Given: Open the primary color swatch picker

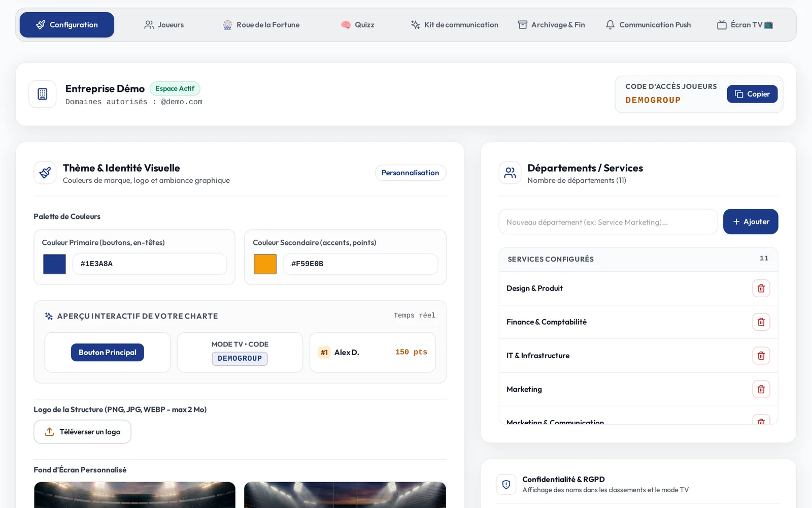Looking at the screenshot, I should (x=55, y=264).
